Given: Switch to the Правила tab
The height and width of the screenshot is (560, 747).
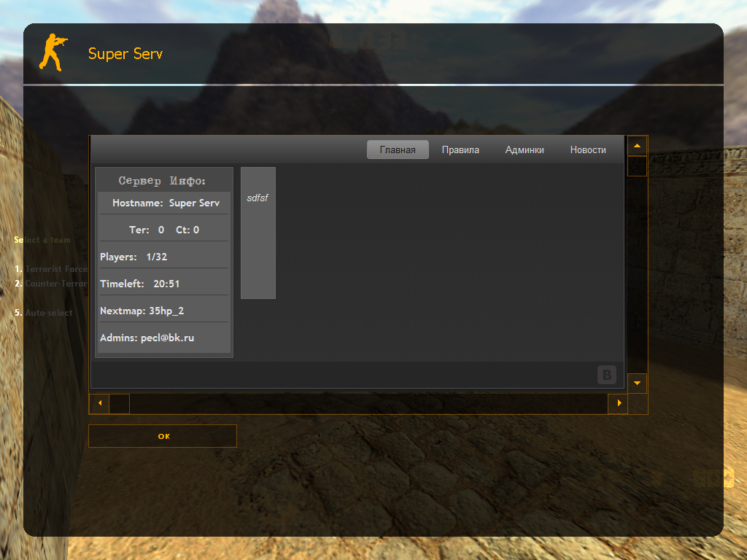Looking at the screenshot, I should click(460, 149).
